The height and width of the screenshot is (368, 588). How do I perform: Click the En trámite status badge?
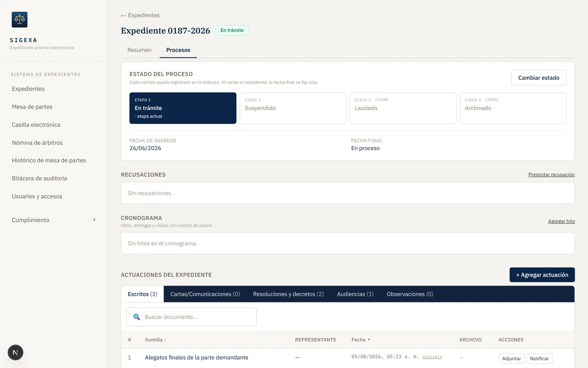pos(232,30)
